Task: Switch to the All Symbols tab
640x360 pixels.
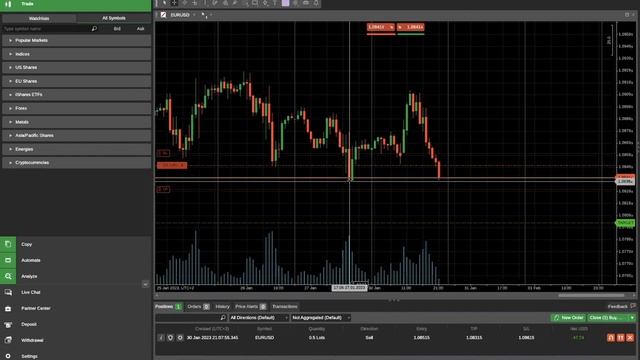Action: pos(114,18)
